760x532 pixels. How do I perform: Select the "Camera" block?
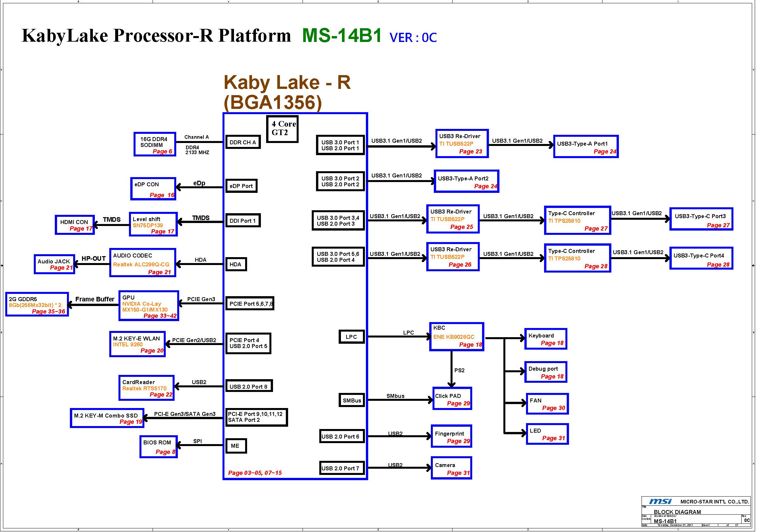point(452,468)
